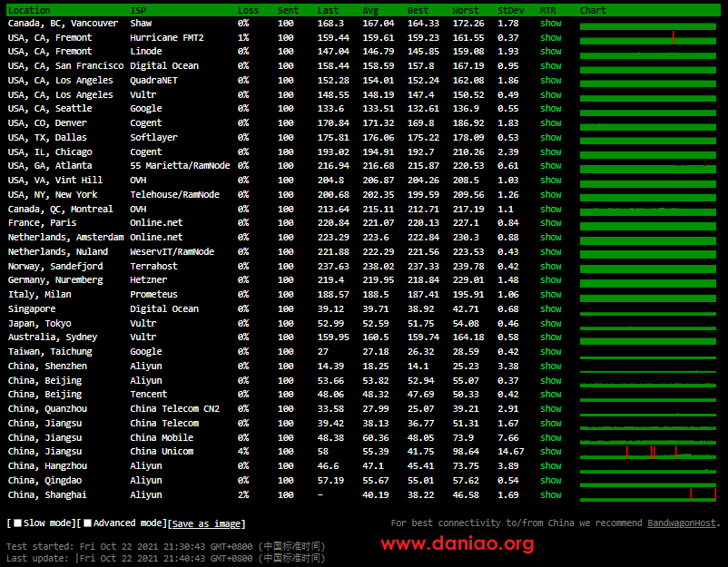
Task: Click the Canada, BC, Vancouver location text
Action: click(64, 24)
